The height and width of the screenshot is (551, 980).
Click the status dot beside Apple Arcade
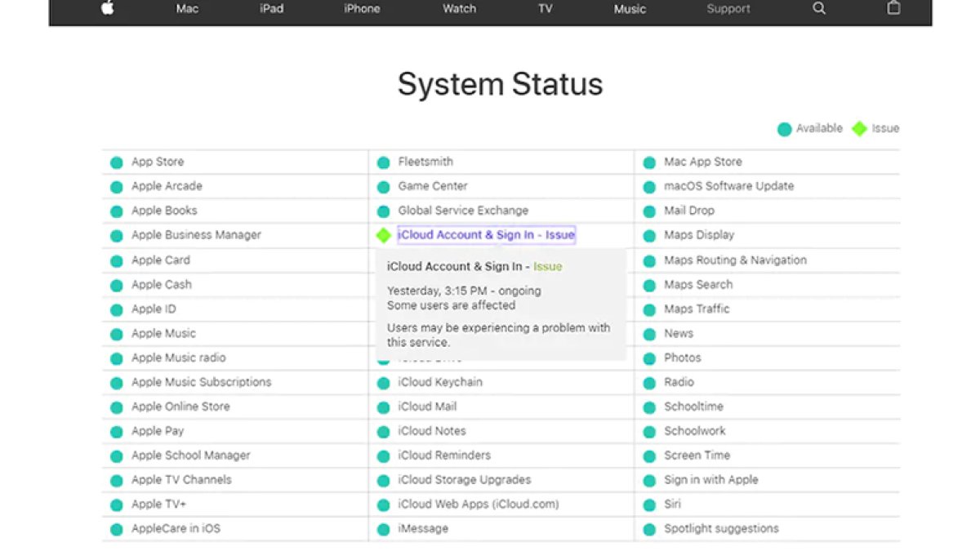coord(117,187)
